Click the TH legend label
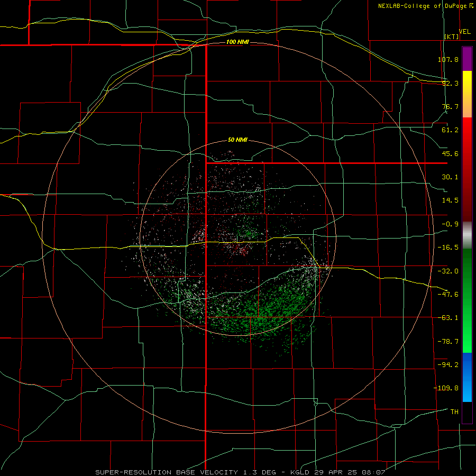Screen dimensions: 476x476 pos(454,412)
